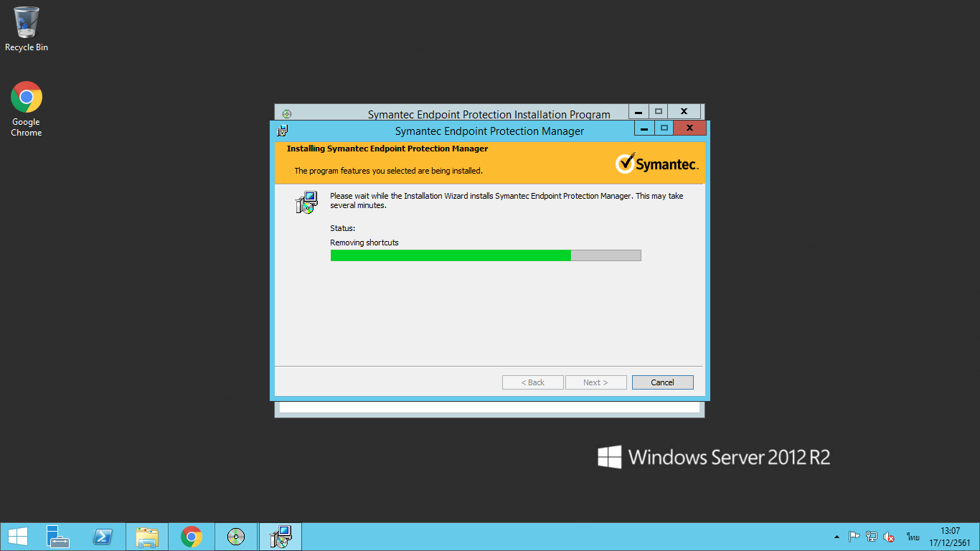Switch to the disc installer taskbar item

236,537
